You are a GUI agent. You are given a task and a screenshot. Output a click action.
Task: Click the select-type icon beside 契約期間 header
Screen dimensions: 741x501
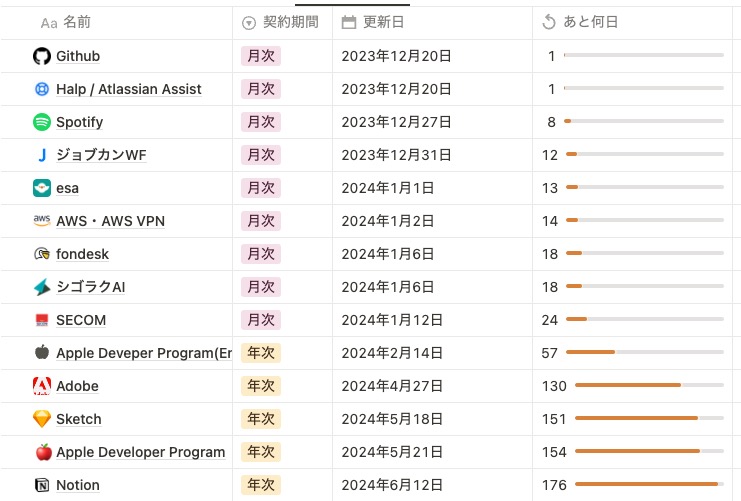coord(249,23)
